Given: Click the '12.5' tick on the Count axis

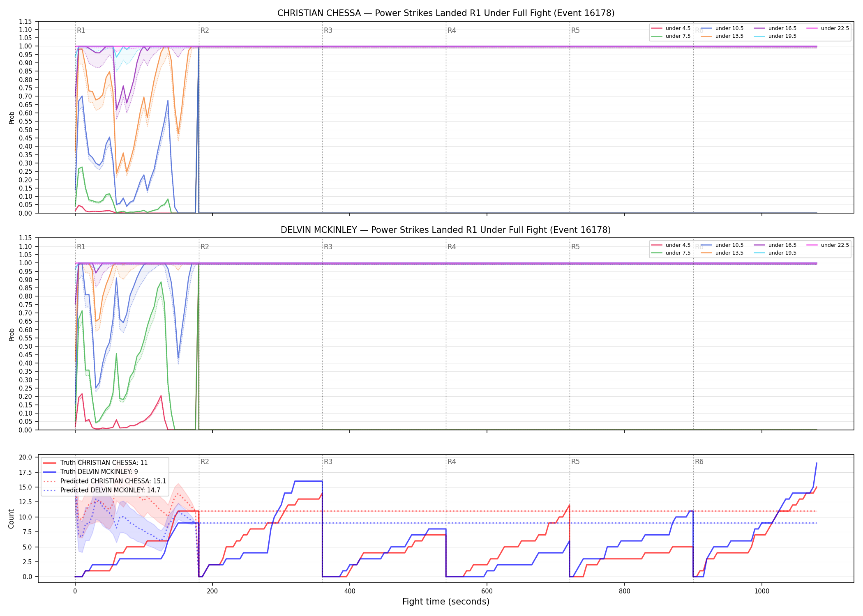Looking at the screenshot, I should 25,502.
